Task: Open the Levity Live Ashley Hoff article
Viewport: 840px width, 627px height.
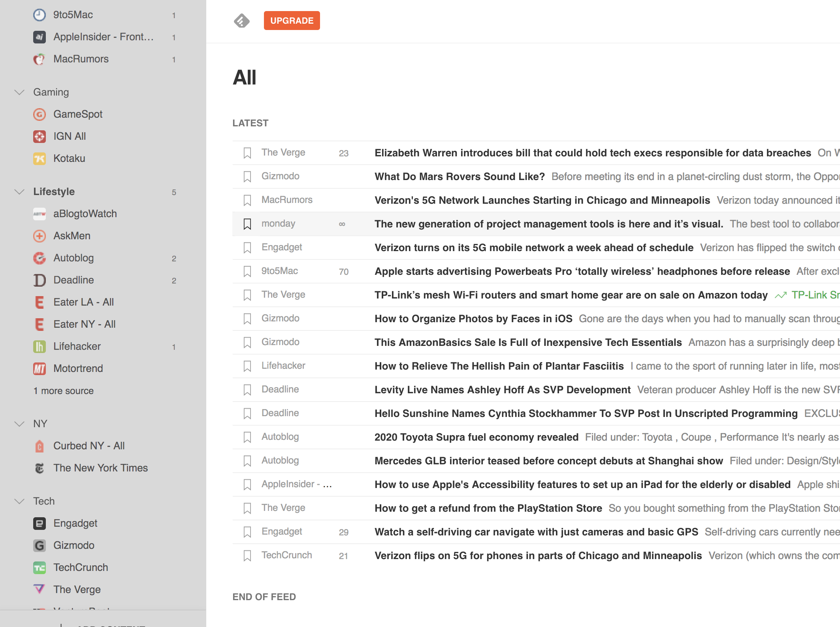Action: tap(503, 390)
